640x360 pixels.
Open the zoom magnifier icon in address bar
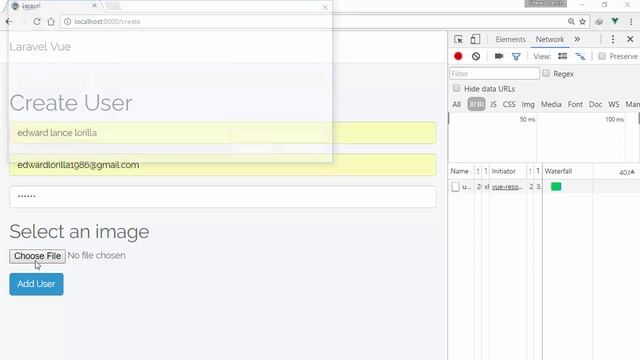571,22
